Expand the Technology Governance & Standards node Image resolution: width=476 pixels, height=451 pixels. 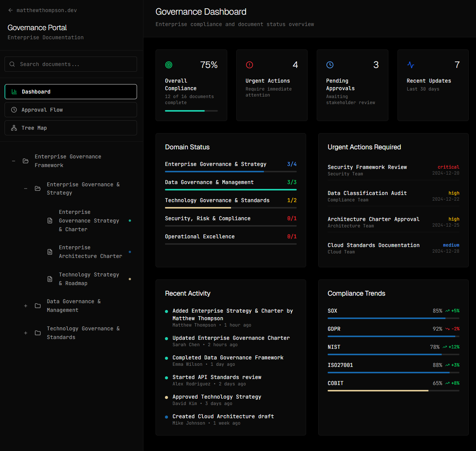click(x=26, y=333)
